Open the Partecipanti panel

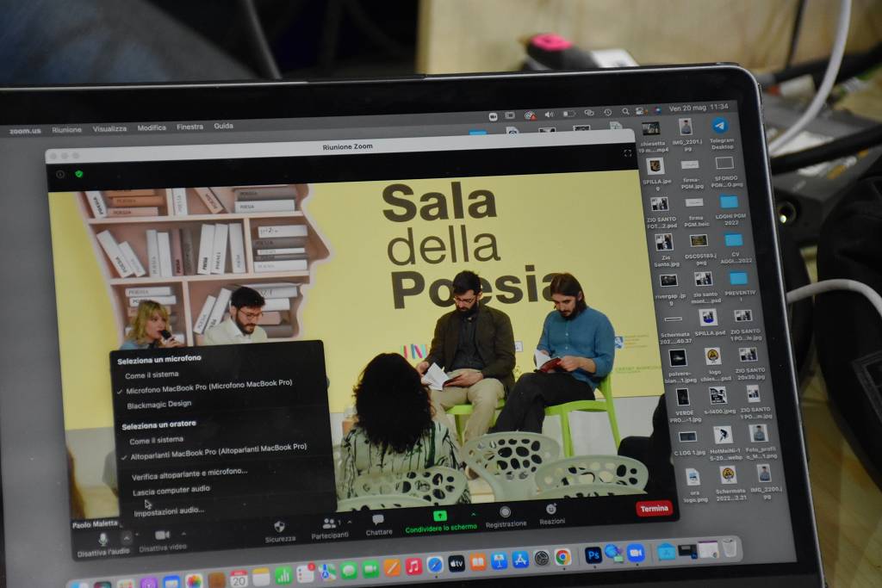click(328, 523)
